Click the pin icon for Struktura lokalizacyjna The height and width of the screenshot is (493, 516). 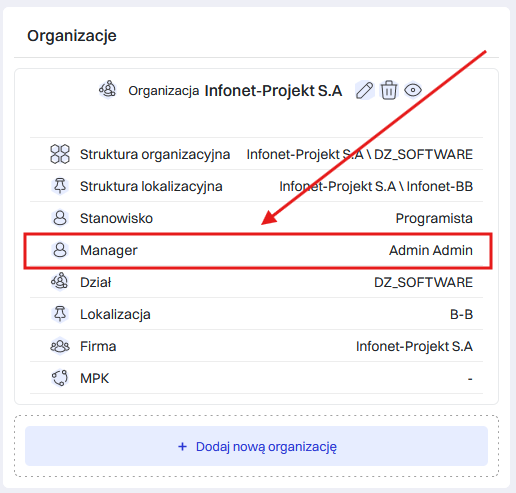(60, 186)
